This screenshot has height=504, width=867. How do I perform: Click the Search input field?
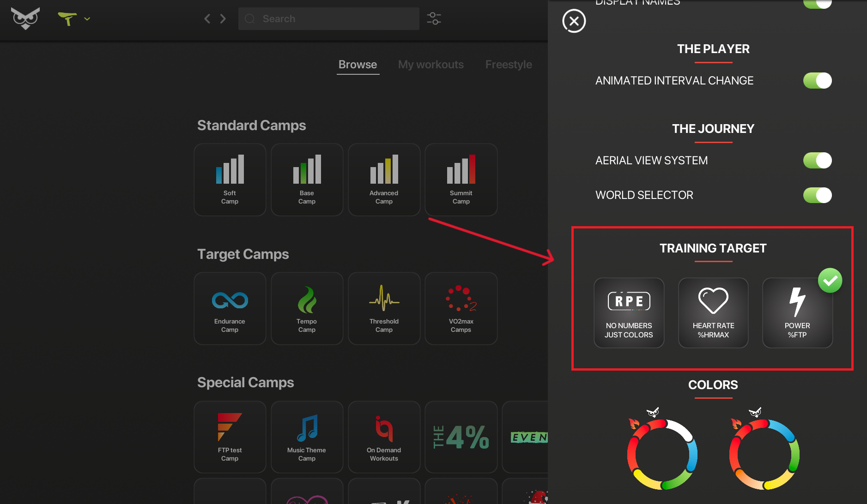(329, 18)
